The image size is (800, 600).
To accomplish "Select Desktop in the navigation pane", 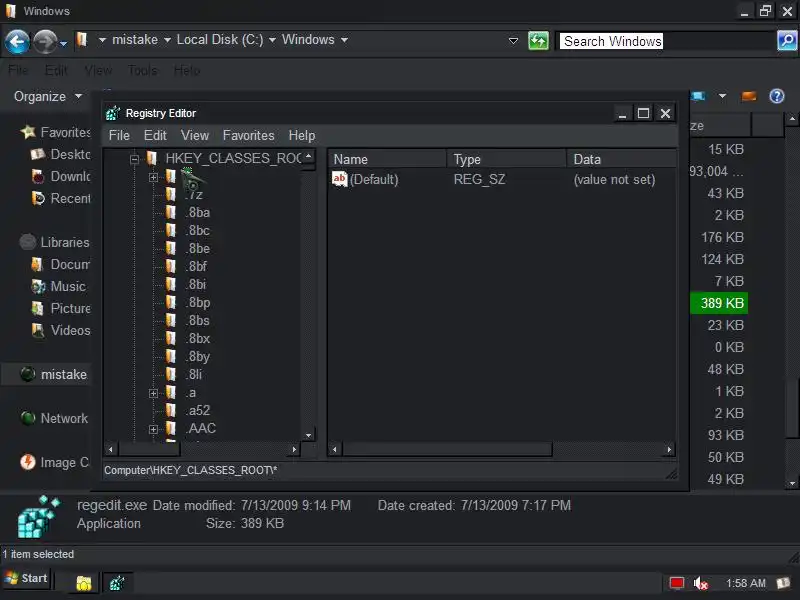I will 60,154.
